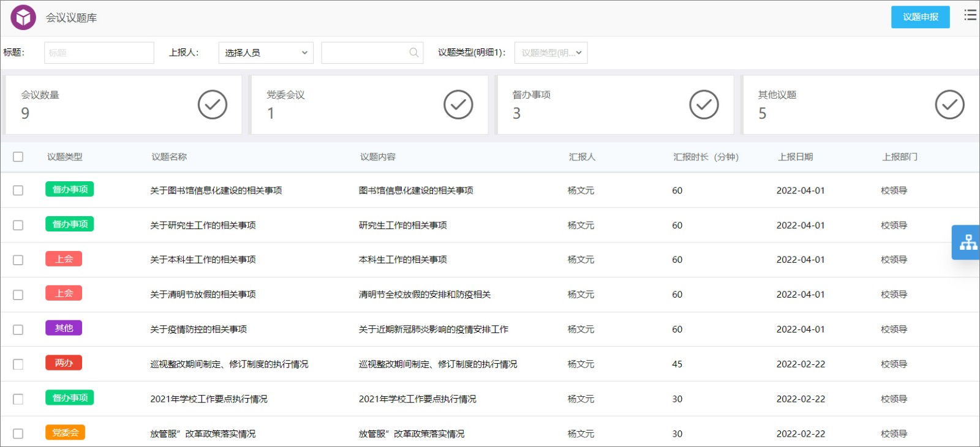Open 关于图书馆信息化建设的相关事项 title

[216, 190]
